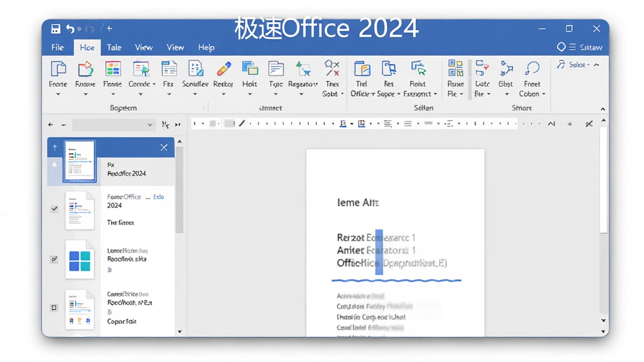
Task: Click the Caoode ribbon icon
Action: point(141,69)
